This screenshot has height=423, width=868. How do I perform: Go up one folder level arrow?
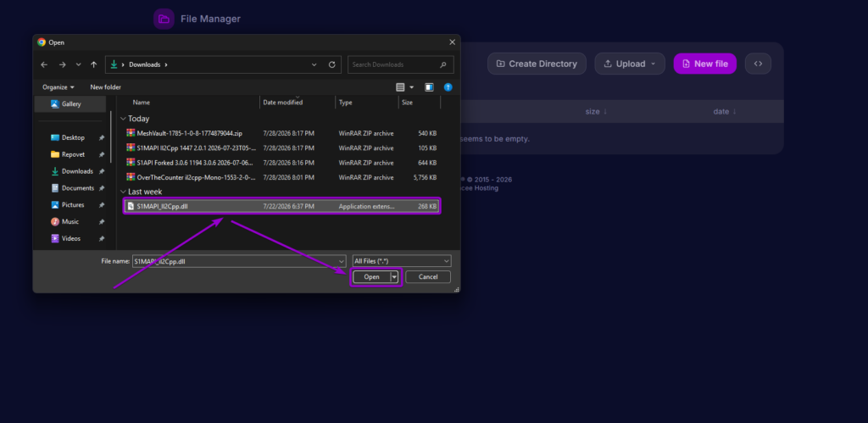(x=93, y=64)
